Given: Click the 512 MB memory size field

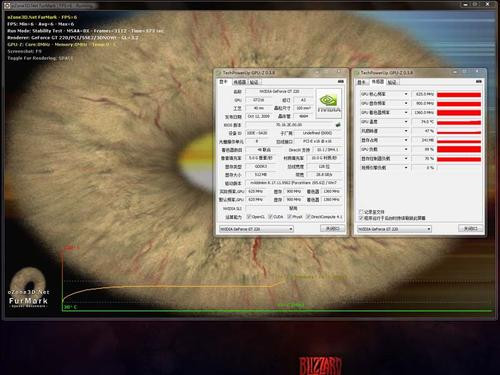Looking at the screenshot, I should pos(261,175).
